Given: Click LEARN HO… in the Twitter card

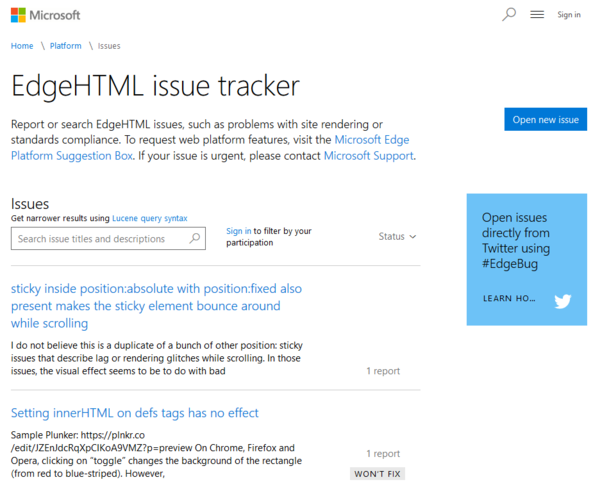Looking at the screenshot, I should tap(509, 298).
